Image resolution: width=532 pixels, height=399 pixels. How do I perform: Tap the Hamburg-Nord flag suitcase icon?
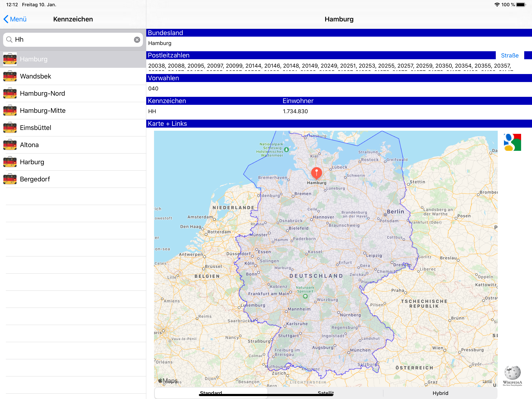pyautogui.click(x=10, y=93)
